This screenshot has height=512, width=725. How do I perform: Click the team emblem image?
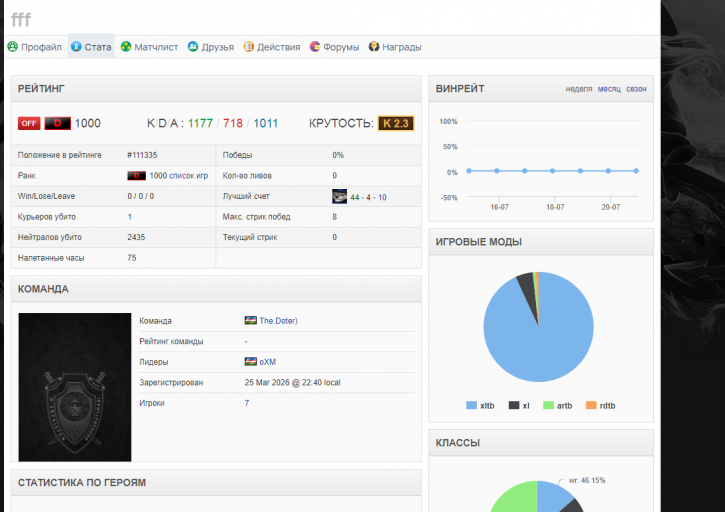pyautogui.click(x=75, y=387)
